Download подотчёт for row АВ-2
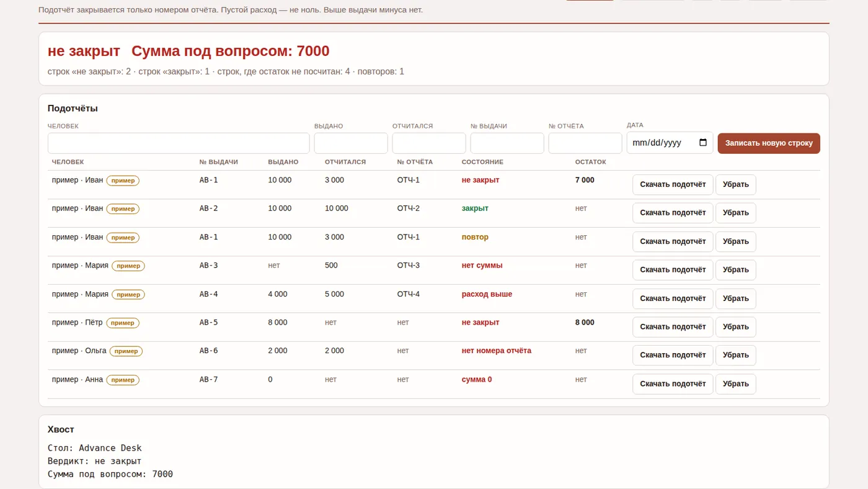This screenshot has width=868, height=489. pyautogui.click(x=673, y=213)
